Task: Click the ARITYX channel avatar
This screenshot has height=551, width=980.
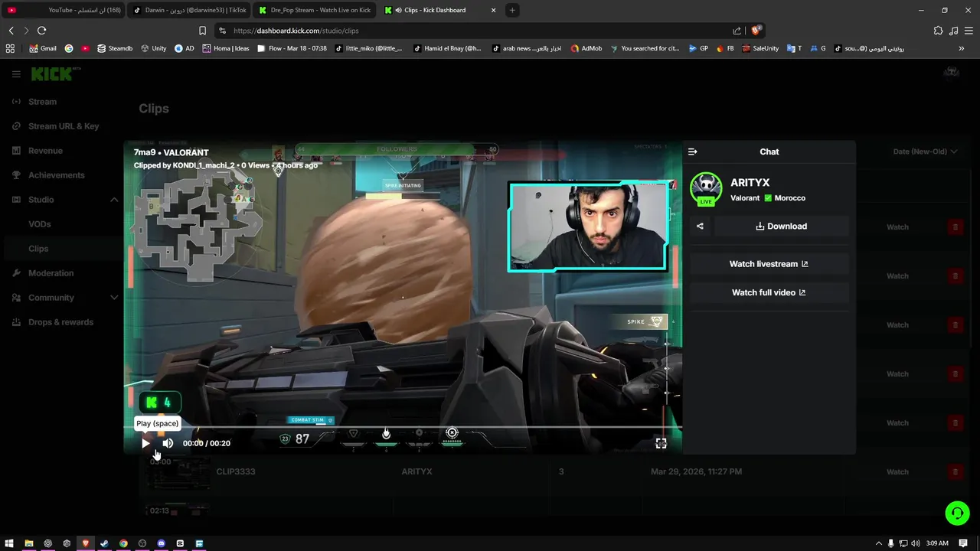Action: 706,188
